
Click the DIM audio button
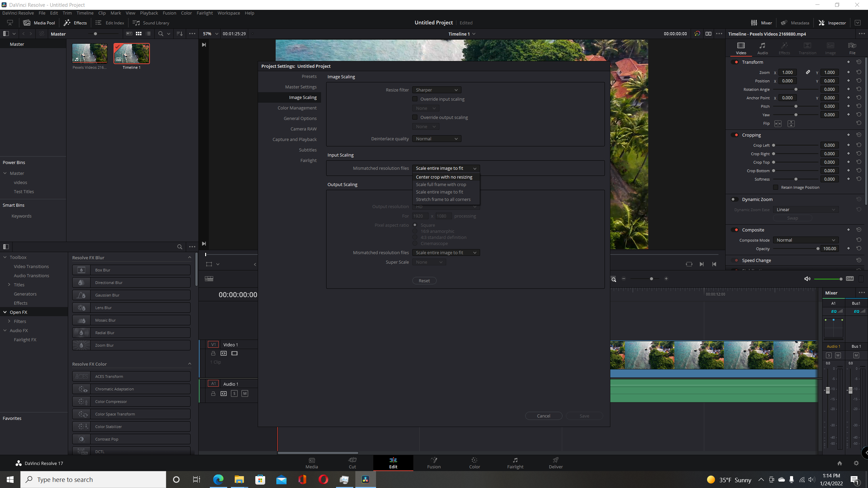pos(850,279)
